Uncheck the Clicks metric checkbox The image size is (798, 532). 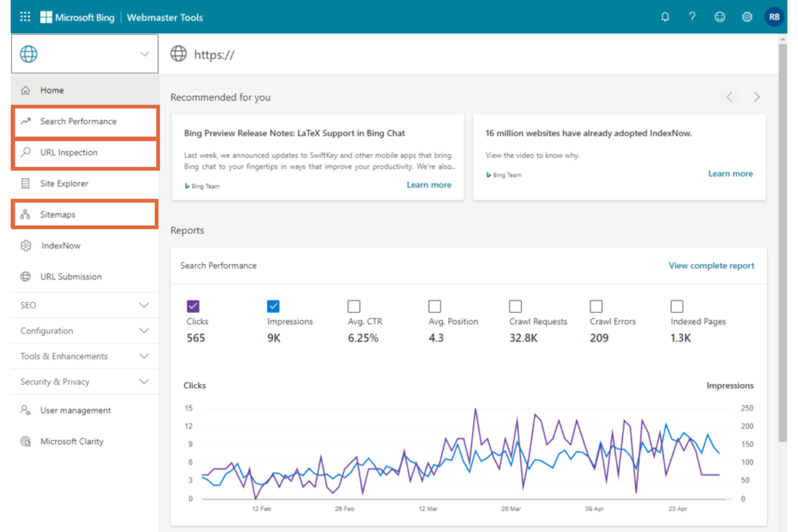click(x=193, y=306)
